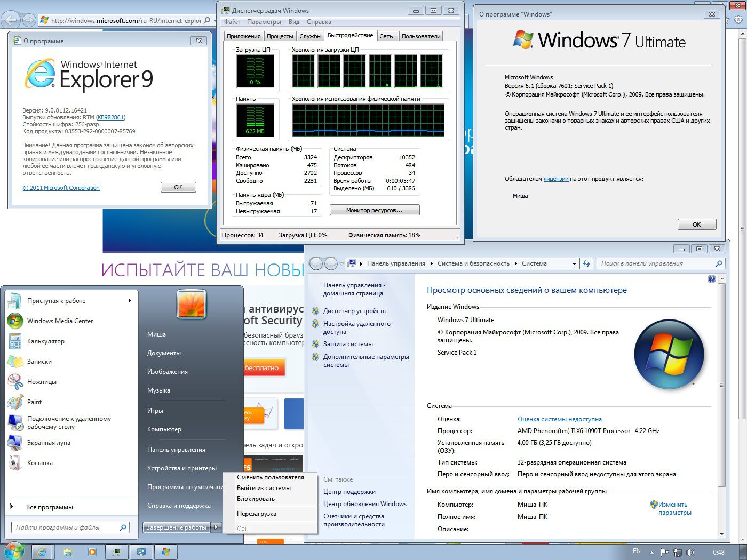Screen dimensions: 747x560
Task: Open recent pages dropdown in control panel
Action: [x=342, y=263]
